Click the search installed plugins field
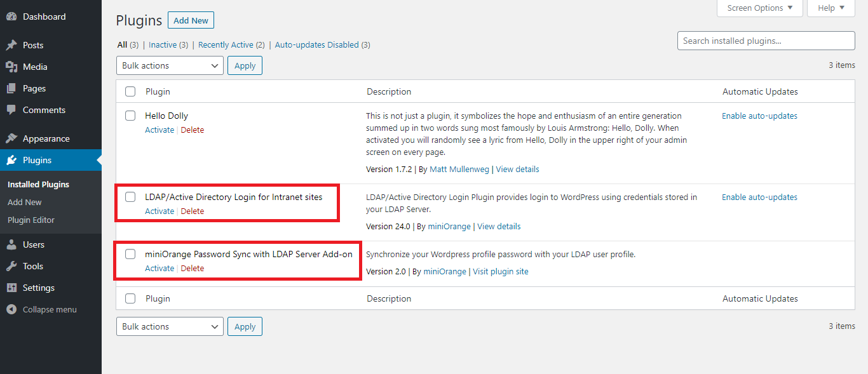 pyautogui.click(x=766, y=40)
